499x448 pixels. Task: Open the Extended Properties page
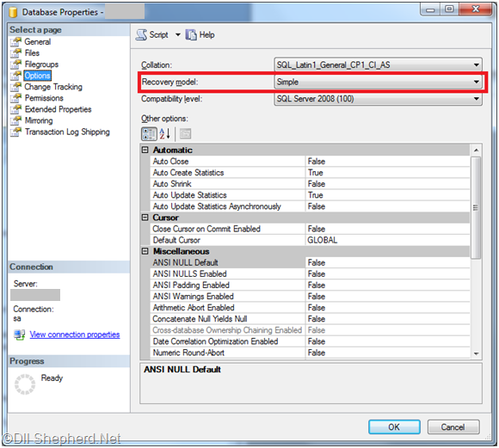click(59, 109)
